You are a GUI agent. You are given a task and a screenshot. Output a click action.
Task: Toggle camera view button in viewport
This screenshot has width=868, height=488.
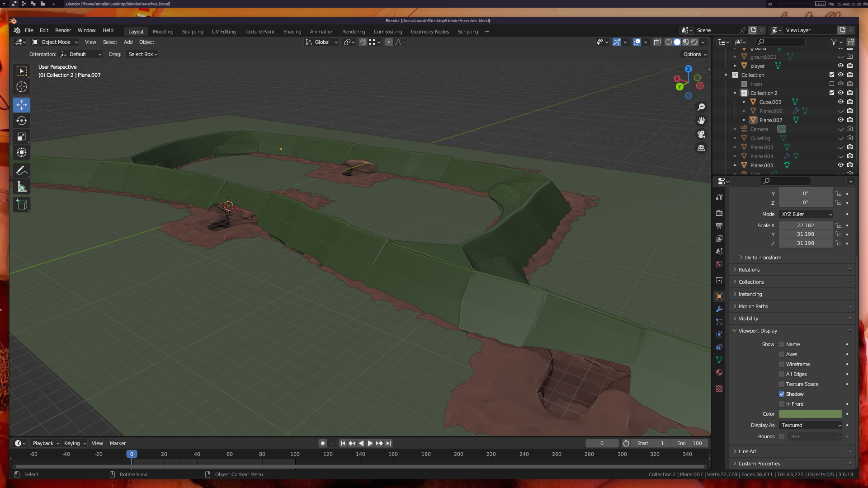tap(701, 134)
